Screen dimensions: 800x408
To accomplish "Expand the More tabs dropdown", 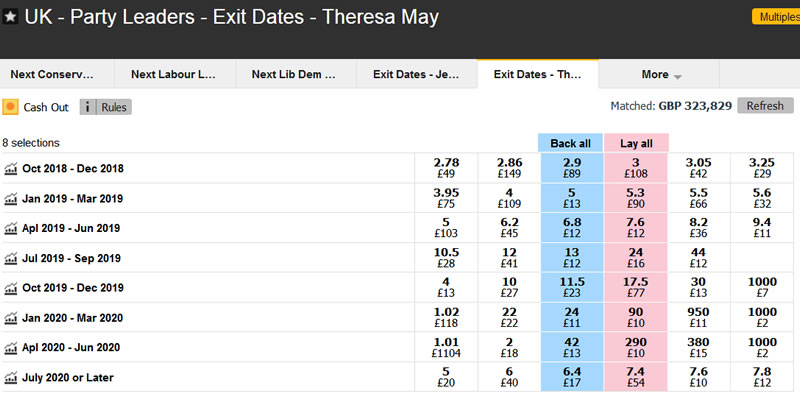I will pos(661,74).
